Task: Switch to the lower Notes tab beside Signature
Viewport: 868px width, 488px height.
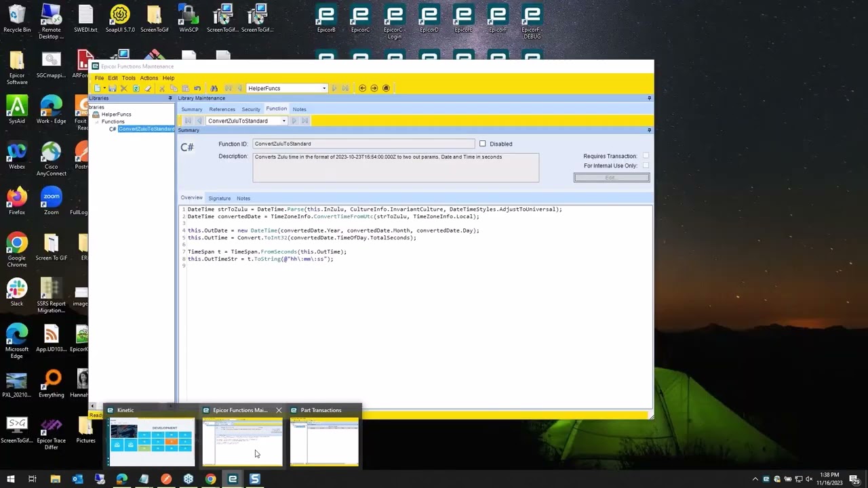Action: 243,199
